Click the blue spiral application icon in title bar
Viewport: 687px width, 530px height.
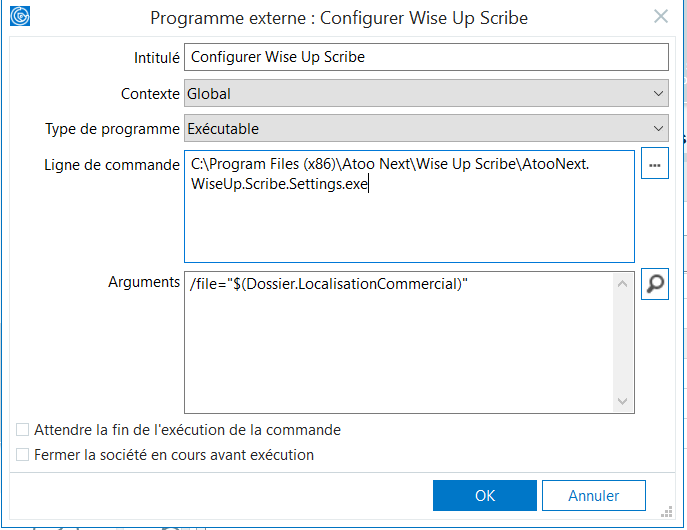[x=20, y=16]
